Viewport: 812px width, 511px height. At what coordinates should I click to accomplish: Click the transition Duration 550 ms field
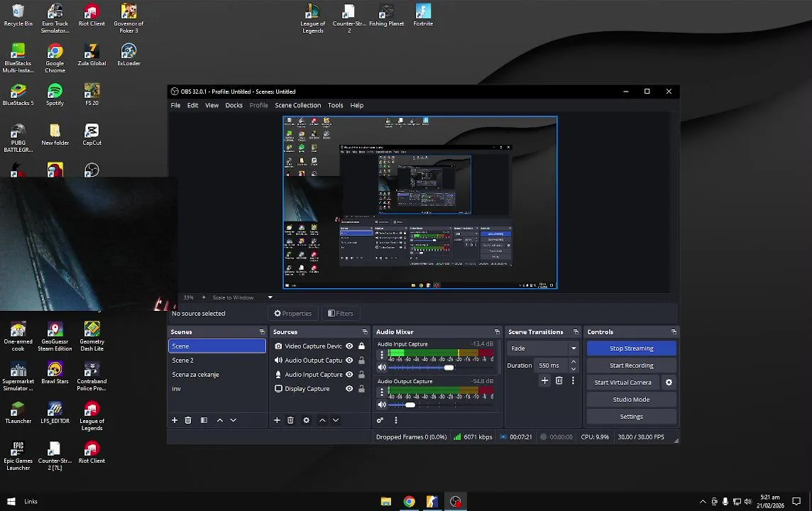(551, 366)
